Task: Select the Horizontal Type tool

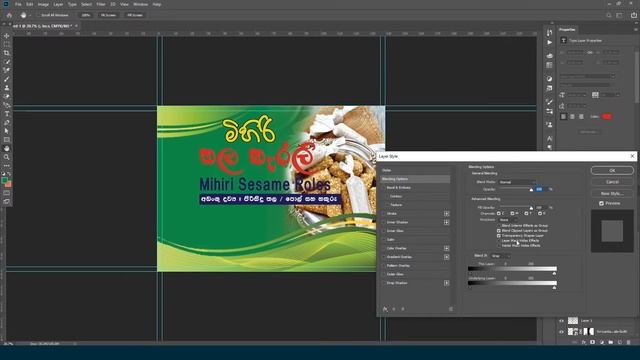Action: tap(7, 114)
